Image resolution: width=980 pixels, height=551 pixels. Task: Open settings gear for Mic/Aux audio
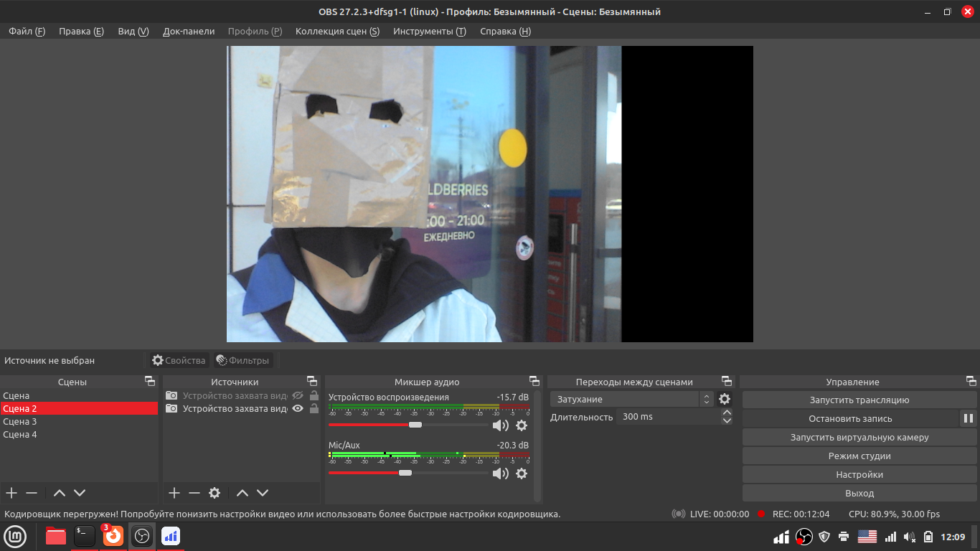tap(522, 474)
